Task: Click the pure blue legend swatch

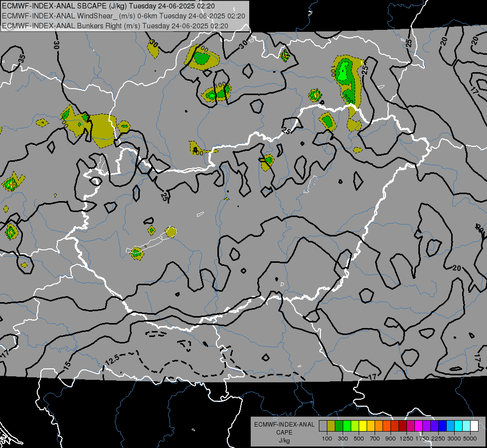Action: coord(443,426)
